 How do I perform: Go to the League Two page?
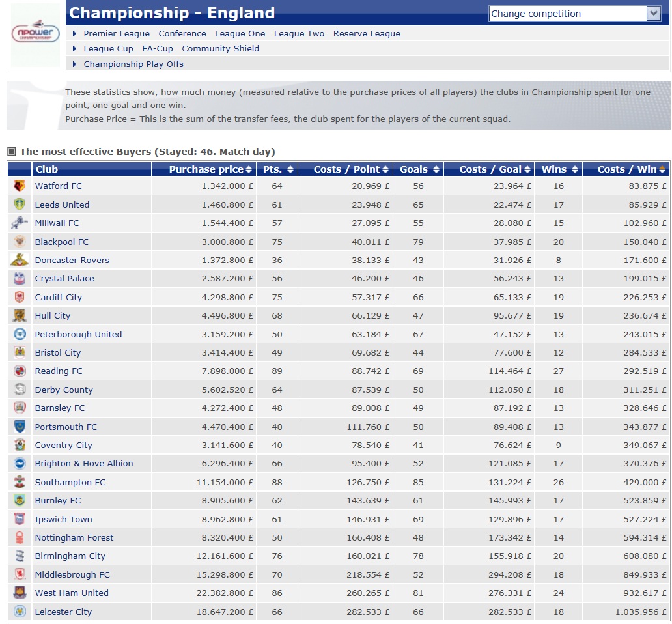(299, 33)
